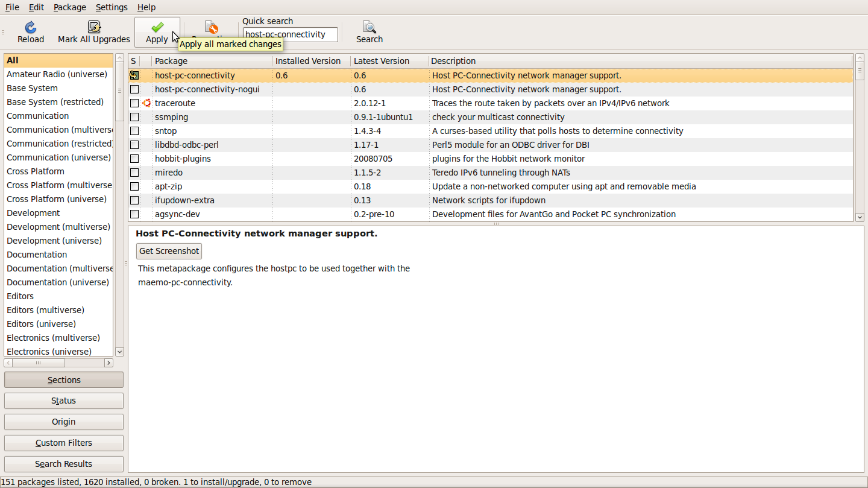Select Development (universe) category
The image size is (868, 488).
click(x=58, y=241)
